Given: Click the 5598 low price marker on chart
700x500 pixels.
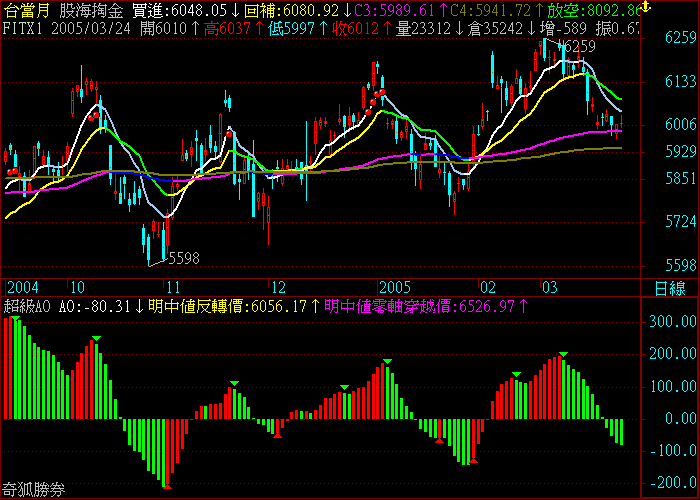Looking at the screenshot, I should pos(183,258).
